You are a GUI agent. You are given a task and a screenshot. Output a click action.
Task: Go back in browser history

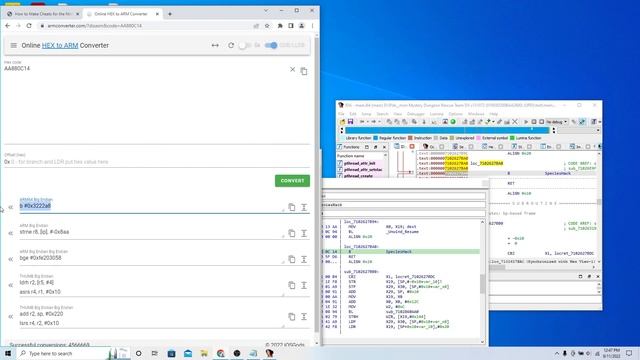coord(8,26)
